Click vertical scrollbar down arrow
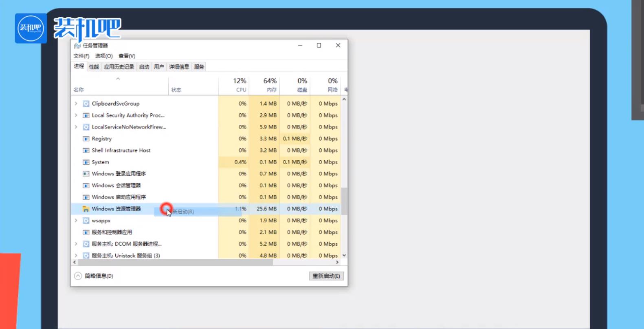 [x=344, y=256]
